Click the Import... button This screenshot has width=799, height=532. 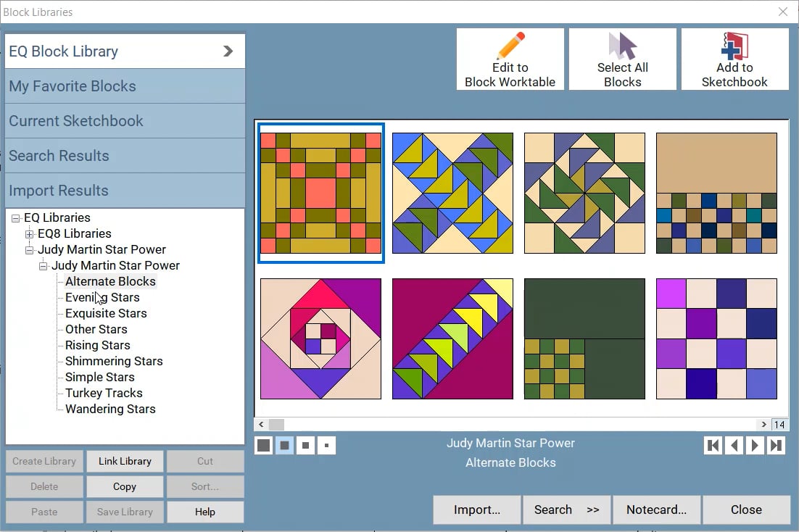click(x=477, y=510)
